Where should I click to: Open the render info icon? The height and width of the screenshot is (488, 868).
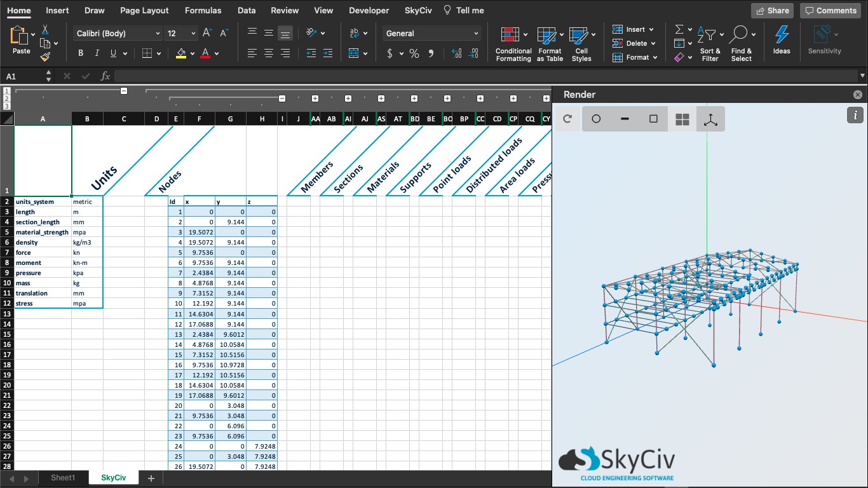(855, 115)
